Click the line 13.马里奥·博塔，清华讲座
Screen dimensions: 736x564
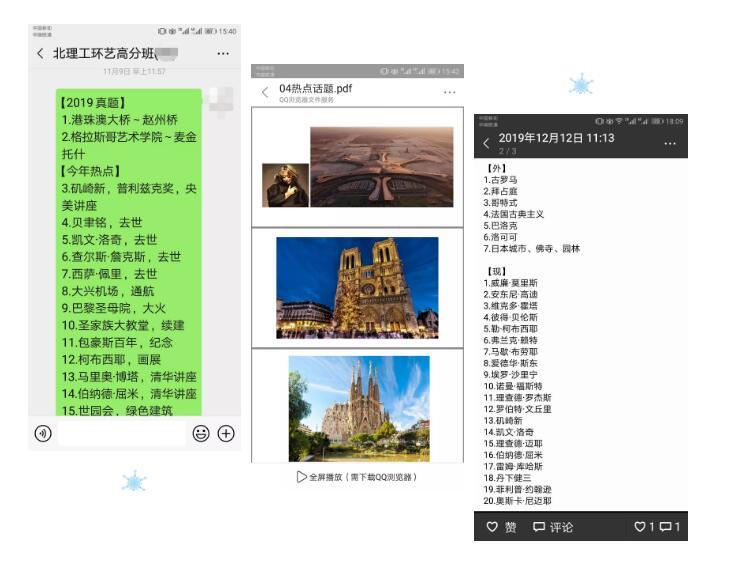[129, 377]
